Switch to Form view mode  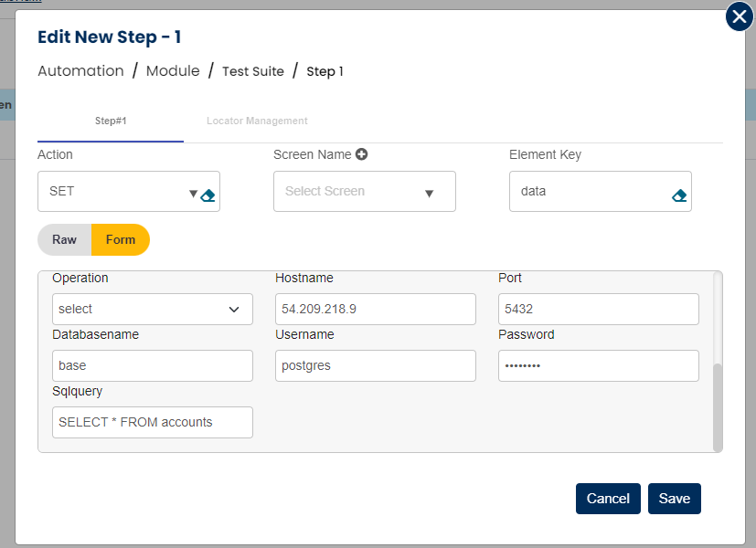click(121, 239)
